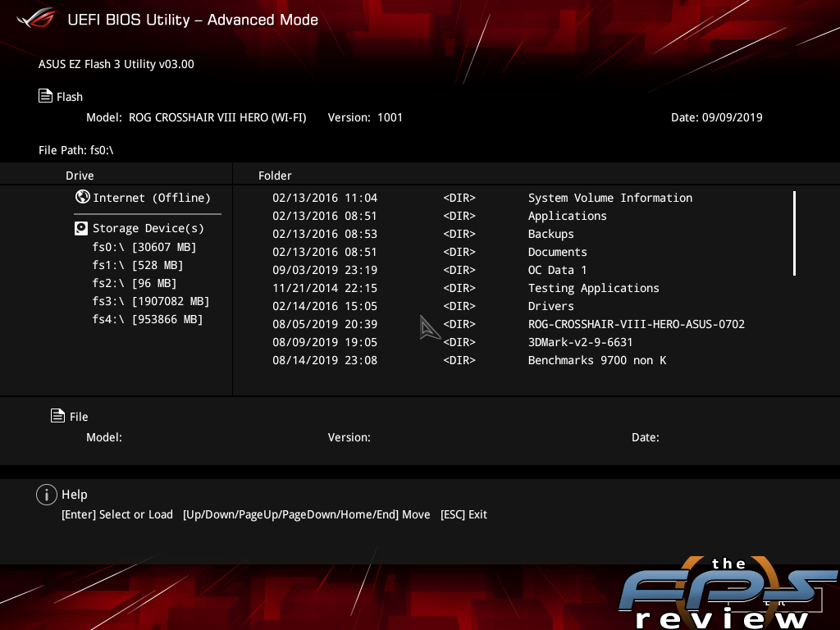
Task: Select the fs1:\ [528 MB] drive
Action: click(x=138, y=265)
